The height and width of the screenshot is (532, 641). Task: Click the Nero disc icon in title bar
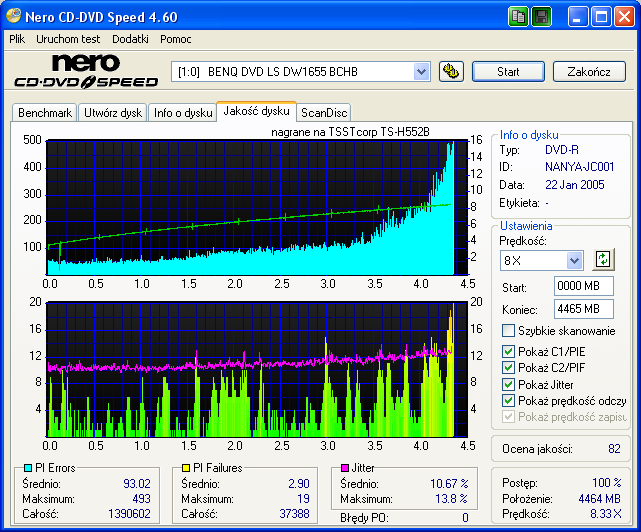coord(13,16)
